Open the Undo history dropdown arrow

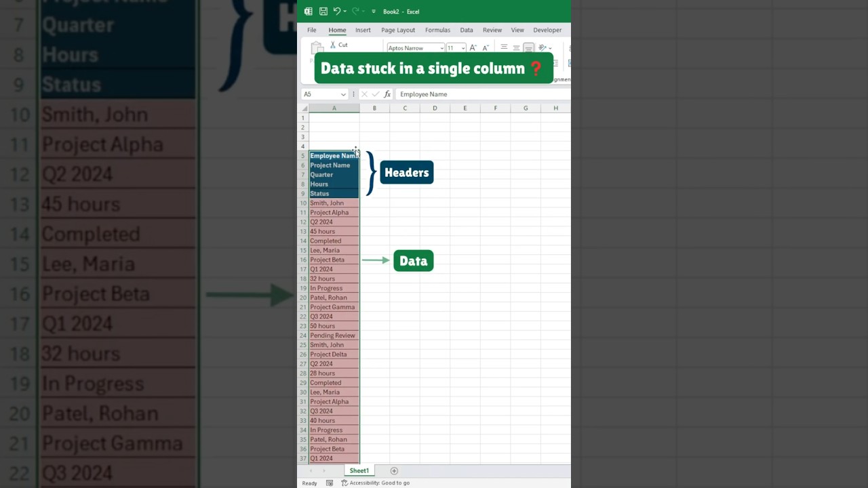[345, 12]
